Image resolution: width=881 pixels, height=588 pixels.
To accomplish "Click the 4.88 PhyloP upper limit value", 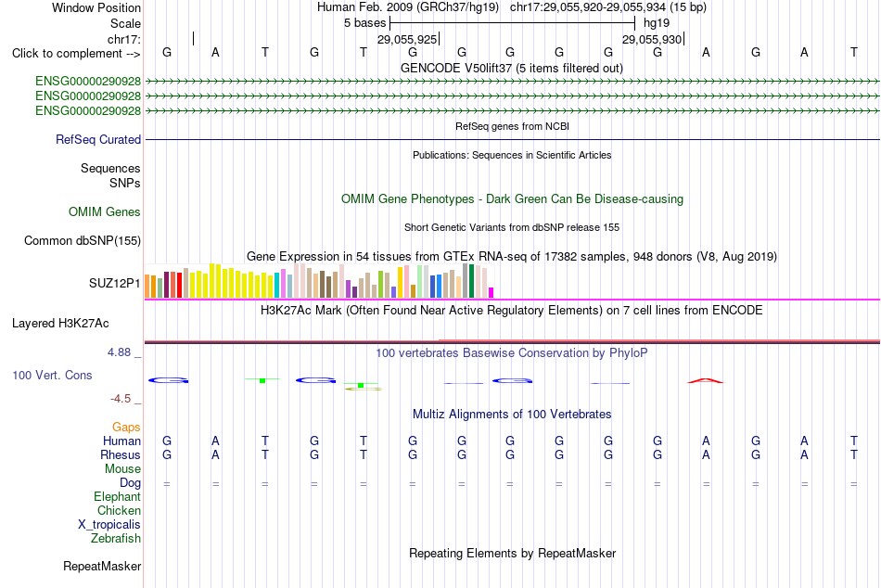I will click(119, 352).
